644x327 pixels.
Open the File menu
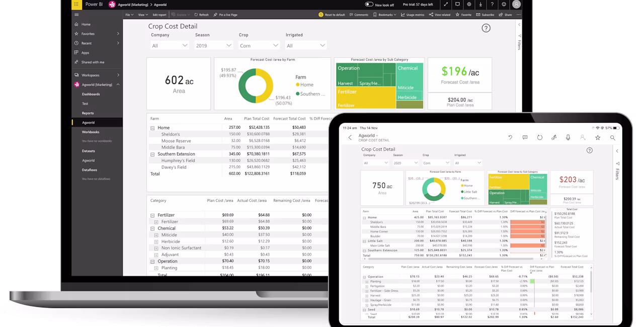pos(129,15)
